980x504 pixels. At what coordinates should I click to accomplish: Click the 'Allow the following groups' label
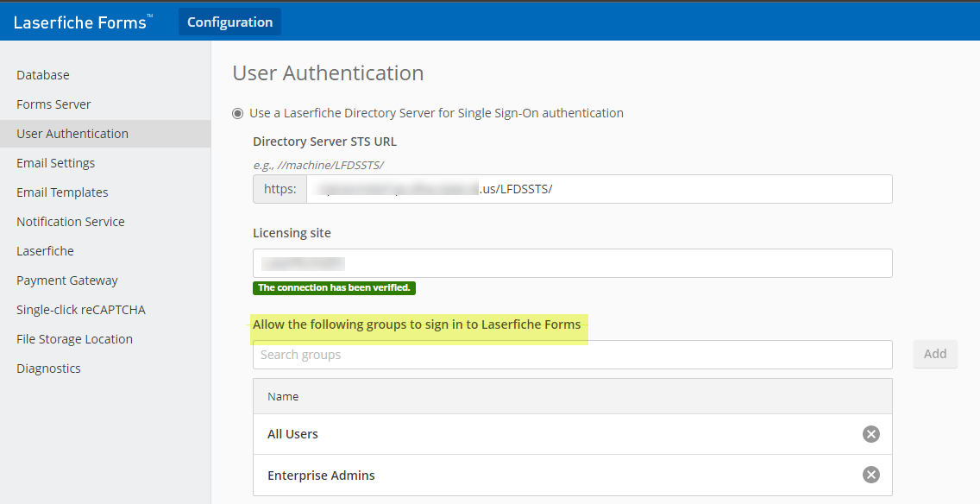(417, 324)
